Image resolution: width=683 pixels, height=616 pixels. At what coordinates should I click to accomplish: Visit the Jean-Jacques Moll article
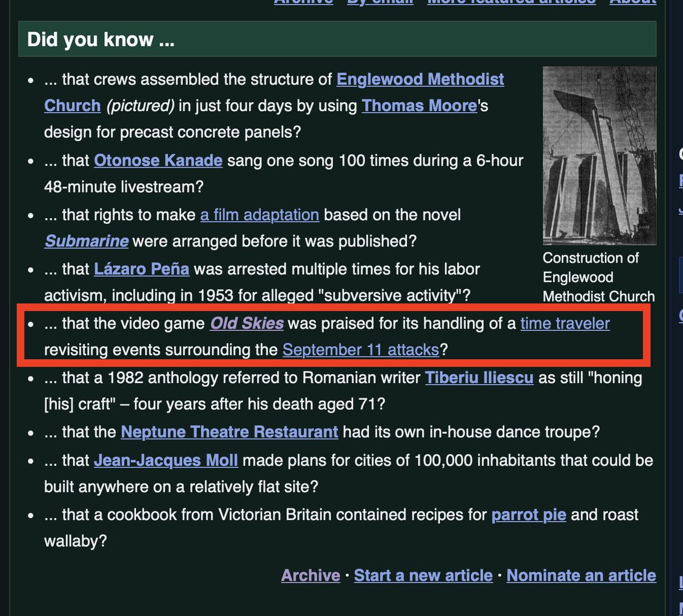pos(166,460)
